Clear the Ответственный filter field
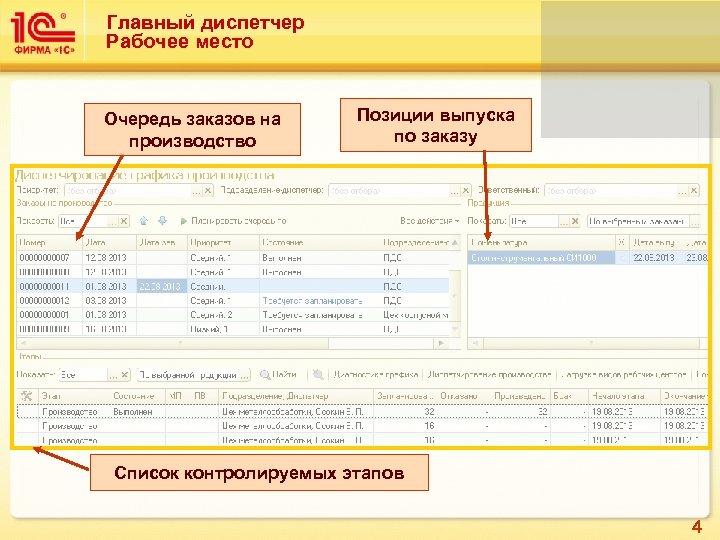This screenshot has height=540, width=720. pyautogui.click(x=694, y=190)
